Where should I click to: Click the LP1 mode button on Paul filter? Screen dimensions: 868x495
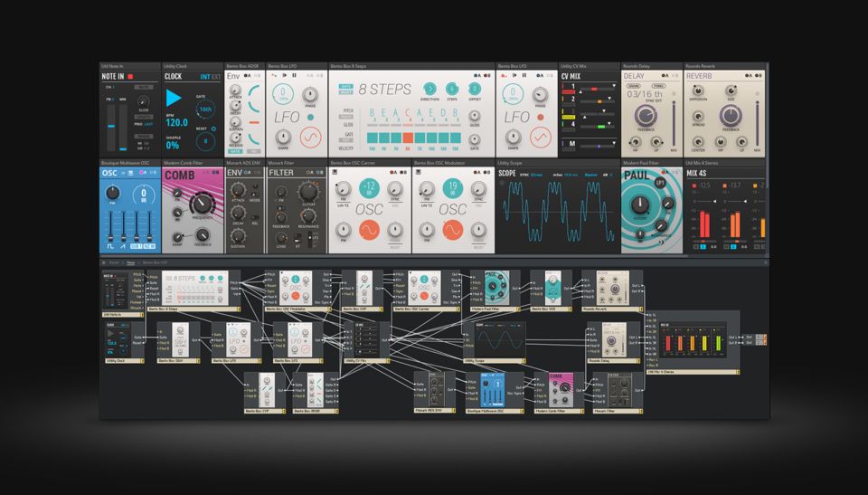[x=659, y=183]
